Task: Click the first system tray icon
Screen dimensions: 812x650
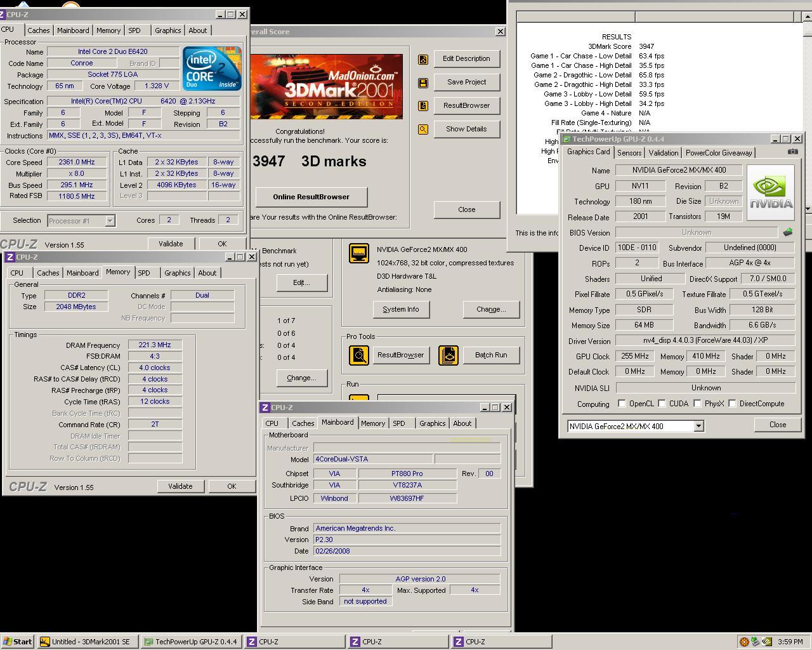Action: coord(744,642)
